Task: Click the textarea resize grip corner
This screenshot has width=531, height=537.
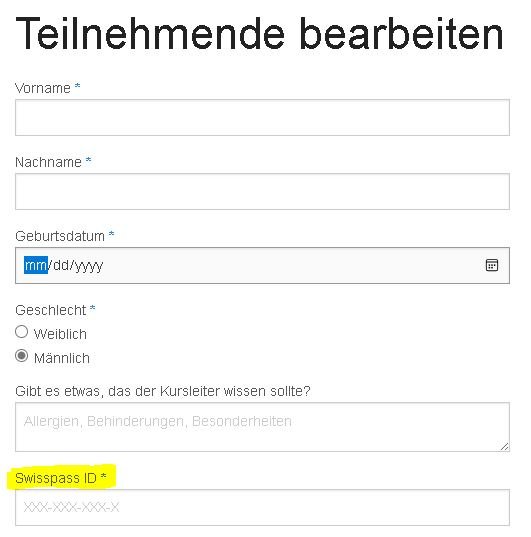Action: (504, 446)
